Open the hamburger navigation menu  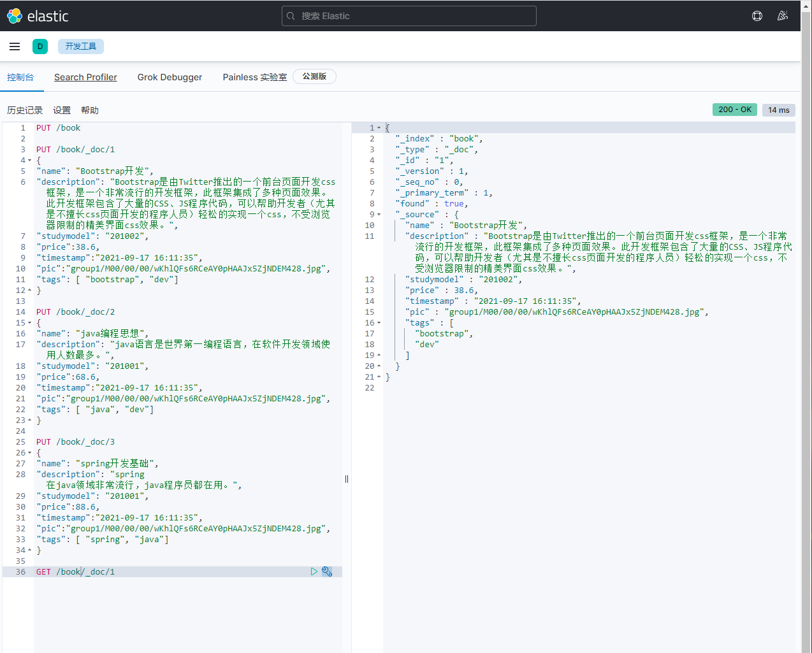tap(15, 47)
